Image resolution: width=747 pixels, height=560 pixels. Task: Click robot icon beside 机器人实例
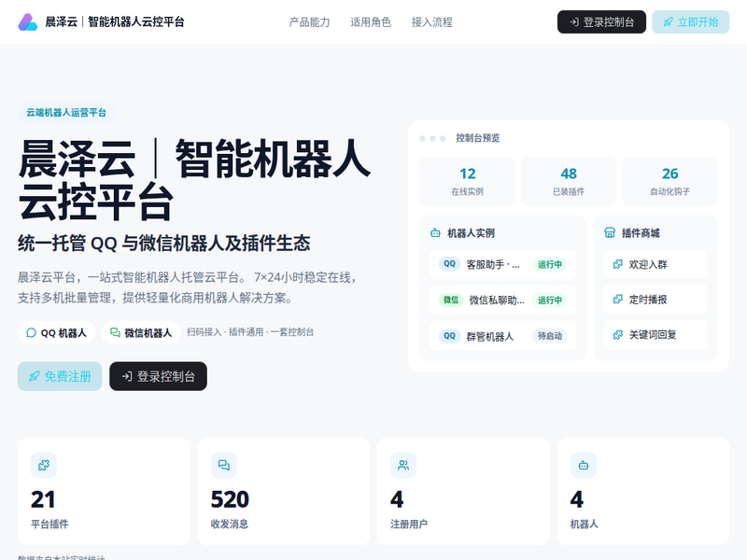tap(435, 232)
